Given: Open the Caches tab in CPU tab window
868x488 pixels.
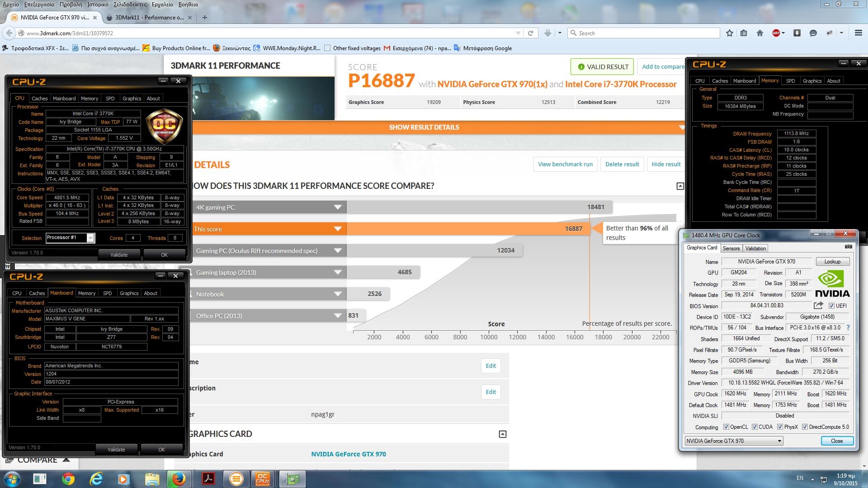Looking at the screenshot, I should tap(39, 99).
